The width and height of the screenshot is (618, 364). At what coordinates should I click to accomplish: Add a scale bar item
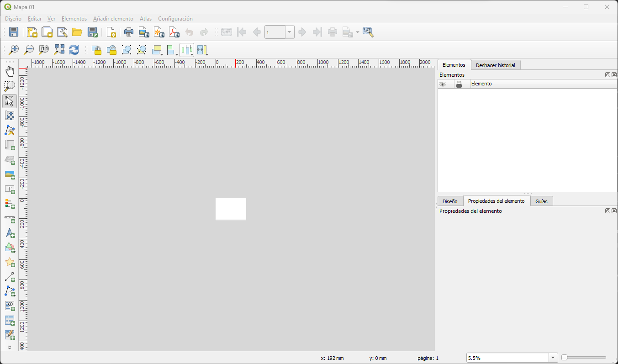10,218
